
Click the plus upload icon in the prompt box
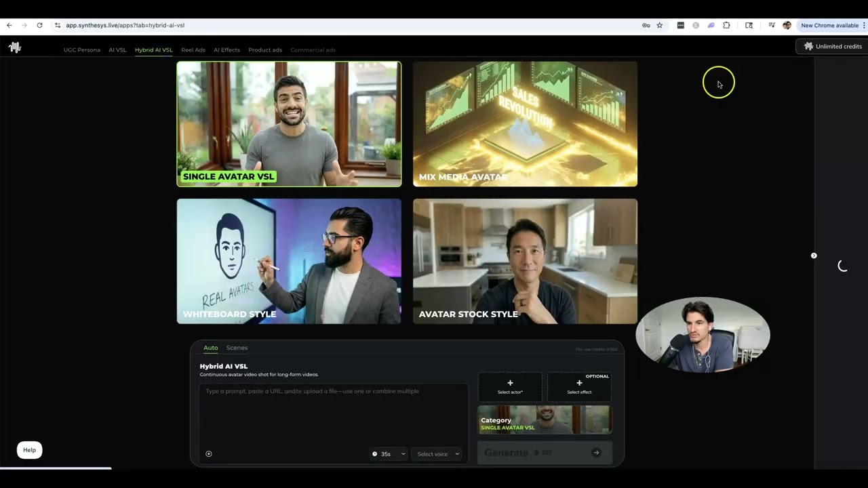pyautogui.click(x=209, y=454)
